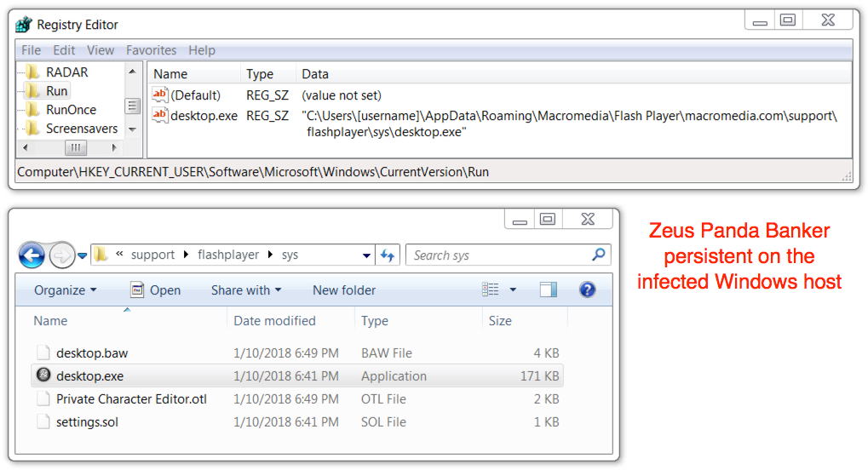Click the New folder button
This screenshot has height=470, width=868.
tap(344, 290)
